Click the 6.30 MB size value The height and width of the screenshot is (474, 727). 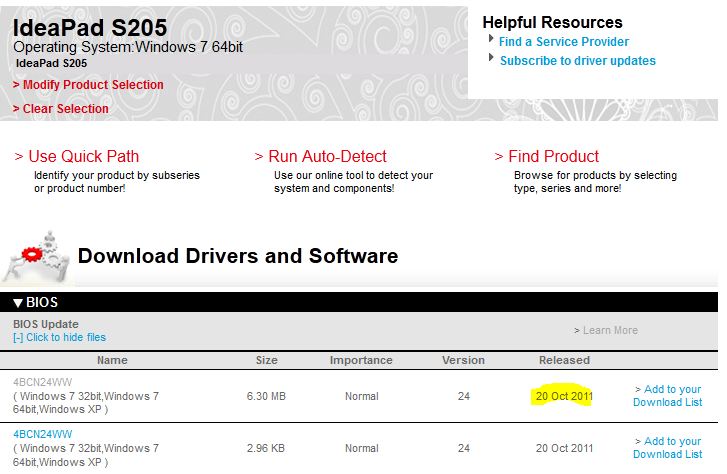pos(266,396)
